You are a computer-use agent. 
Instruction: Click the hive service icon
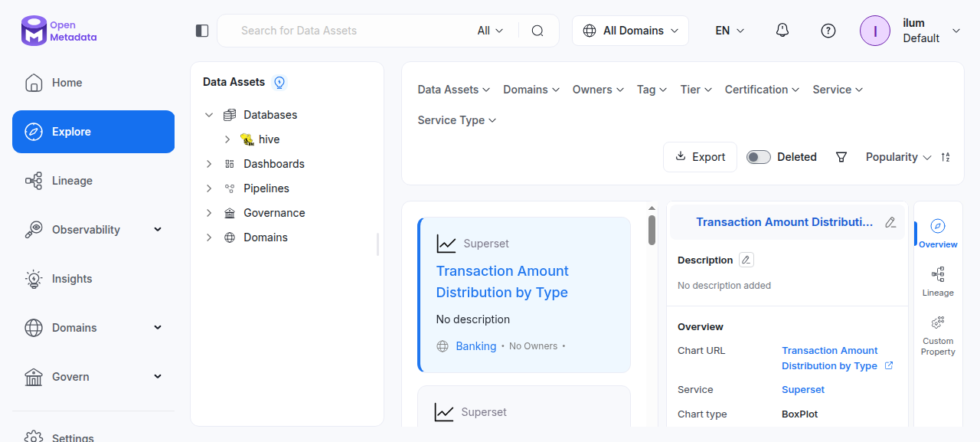point(247,139)
